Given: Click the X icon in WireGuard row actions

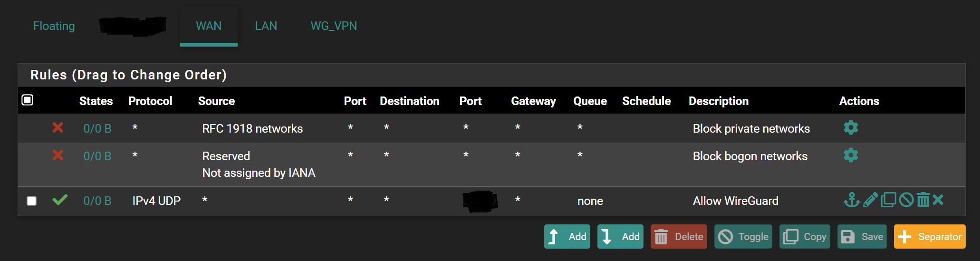Looking at the screenshot, I should point(938,200).
